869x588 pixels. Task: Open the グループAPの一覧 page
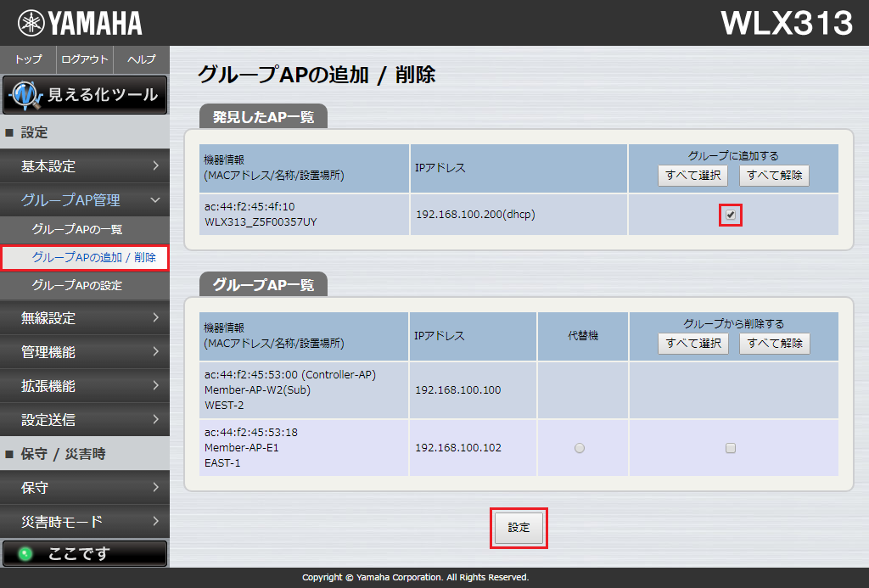(x=85, y=229)
